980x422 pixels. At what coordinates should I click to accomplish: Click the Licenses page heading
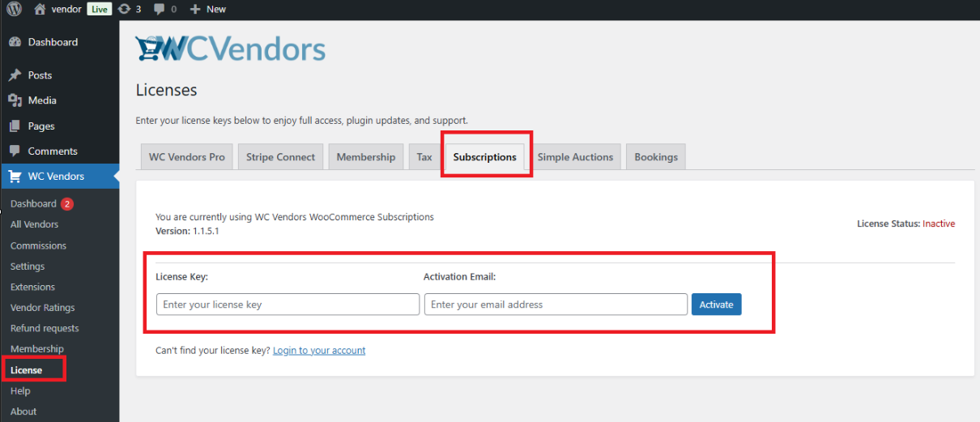pyautogui.click(x=166, y=90)
